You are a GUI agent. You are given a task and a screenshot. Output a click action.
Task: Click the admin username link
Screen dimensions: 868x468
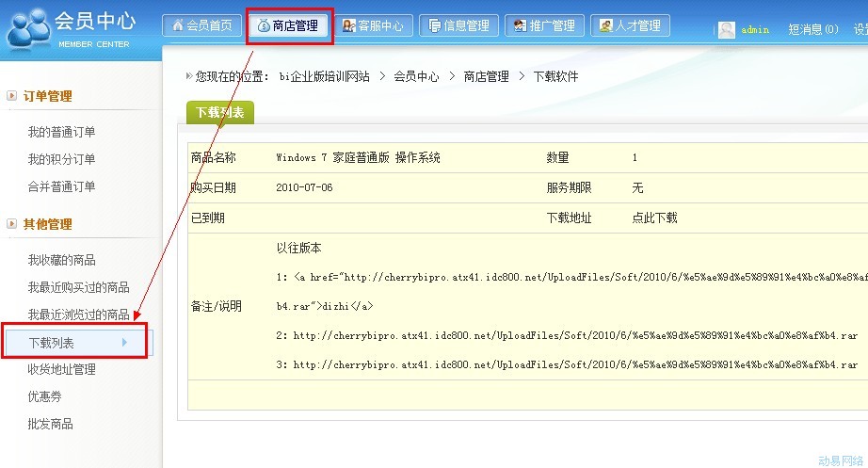(x=755, y=30)
